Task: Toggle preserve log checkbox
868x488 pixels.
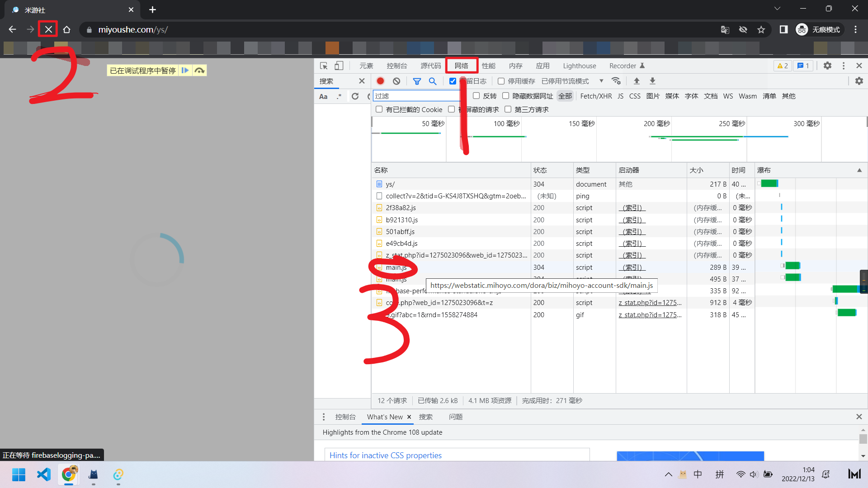Action: (x=453, y=81)
